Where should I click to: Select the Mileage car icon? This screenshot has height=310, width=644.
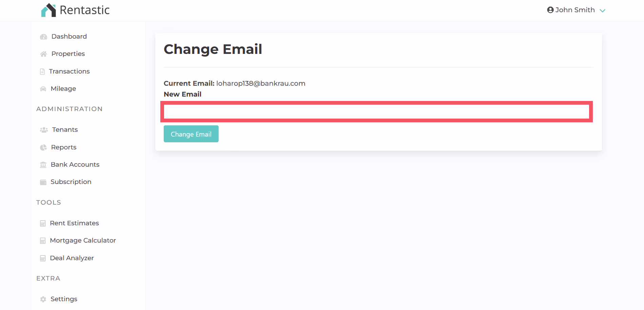pyautogui.click(x=43, y=88)
